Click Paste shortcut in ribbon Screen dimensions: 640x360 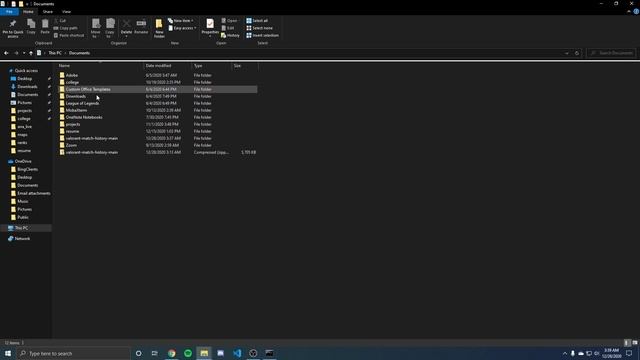point(69,35)
